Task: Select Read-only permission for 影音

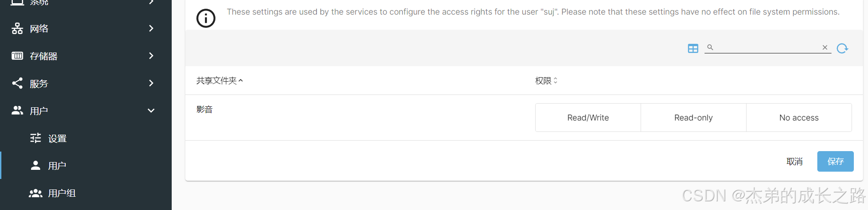Action: pyautogui.click(x=694, y=118)
